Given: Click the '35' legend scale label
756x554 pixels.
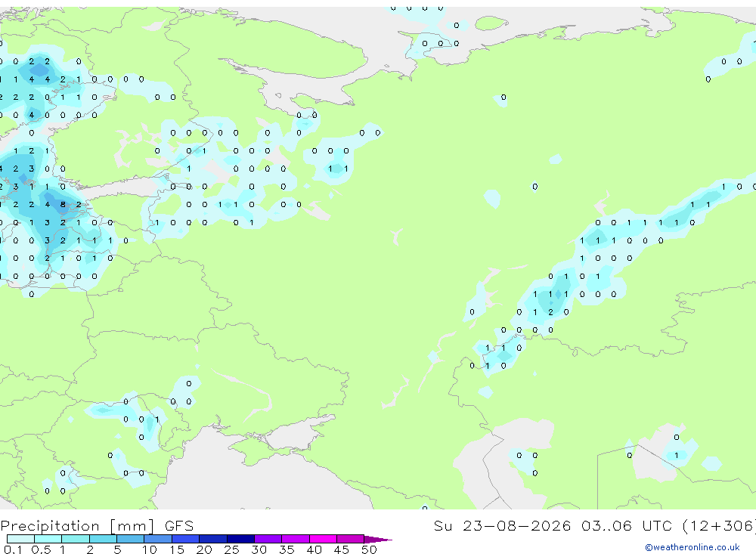Looking at the screenshot, I should 287,549.
